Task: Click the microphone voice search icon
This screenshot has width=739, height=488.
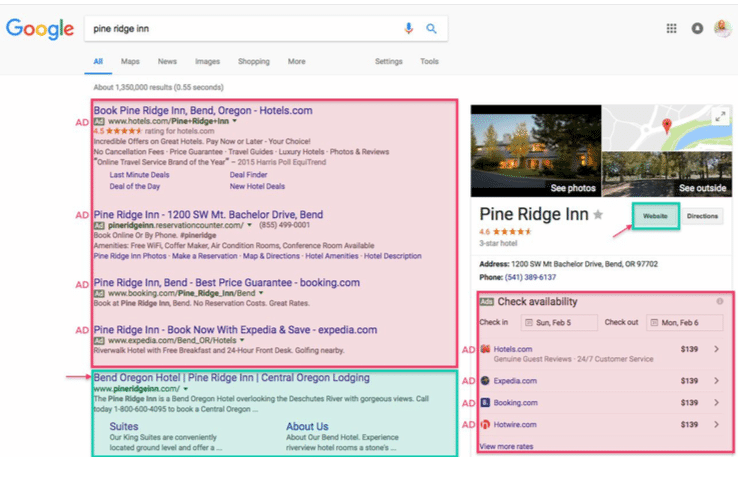Action: click(x=409, y=28)
